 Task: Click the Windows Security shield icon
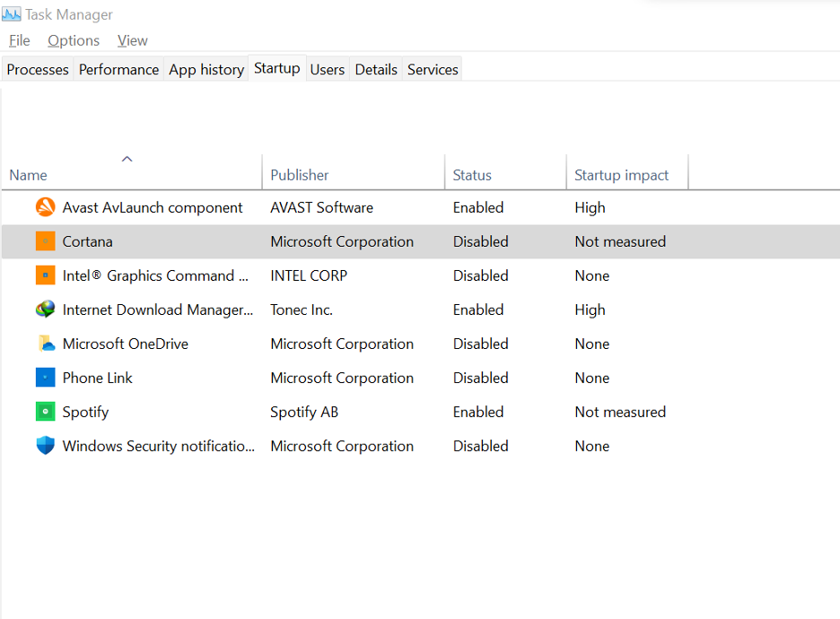(45, 446)
